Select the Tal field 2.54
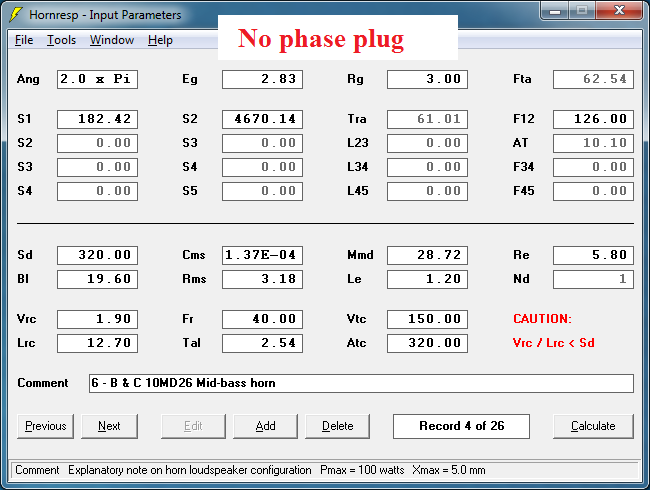This screenshot has width=651, height=492. [x=262, y=343]
